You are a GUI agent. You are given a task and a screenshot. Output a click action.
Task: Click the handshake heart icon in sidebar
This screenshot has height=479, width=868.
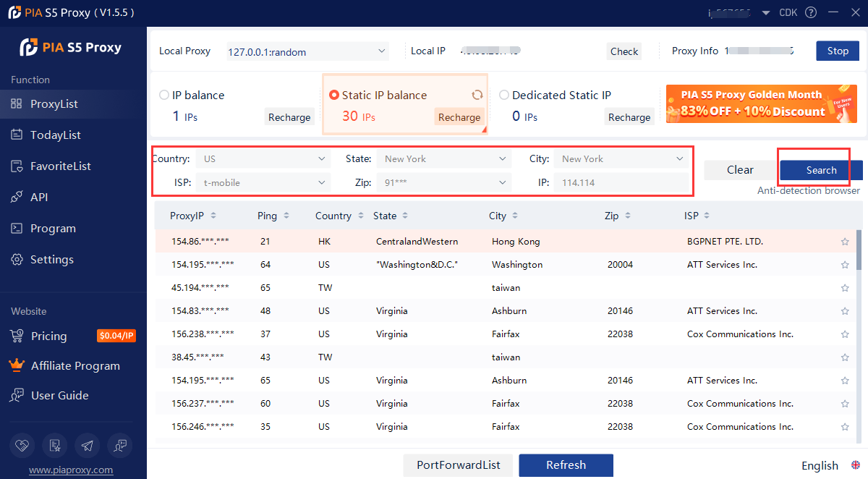[x=22, y=445]
